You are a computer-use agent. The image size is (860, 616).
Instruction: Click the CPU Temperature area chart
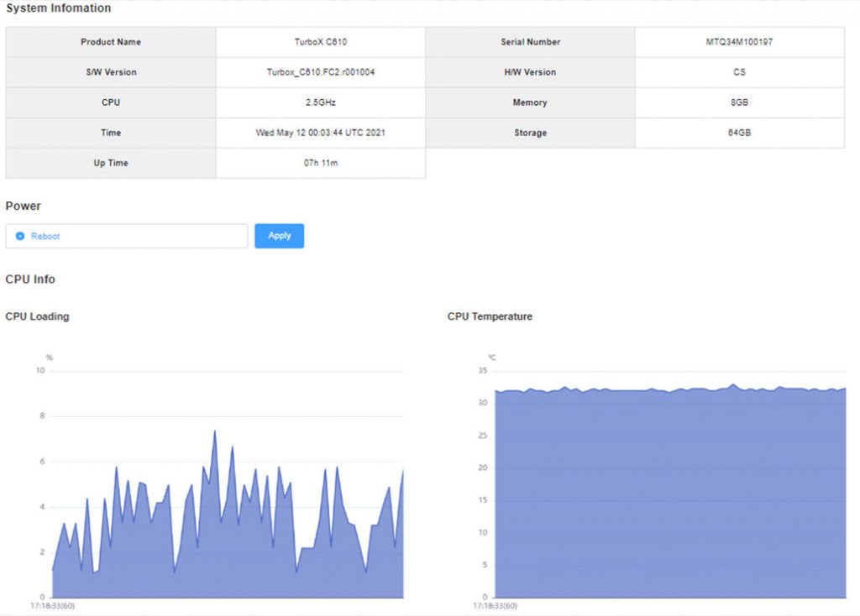coord(670,492)
